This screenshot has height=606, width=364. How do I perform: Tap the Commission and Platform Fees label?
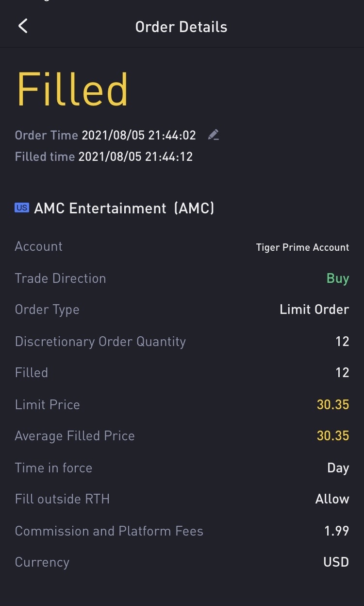(109, 531)
